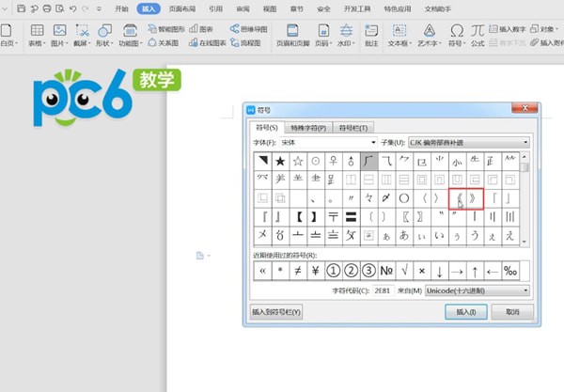The image size is (564, 392).
Task: Open the 子集 subset dropdown
Action: point(469,143)
